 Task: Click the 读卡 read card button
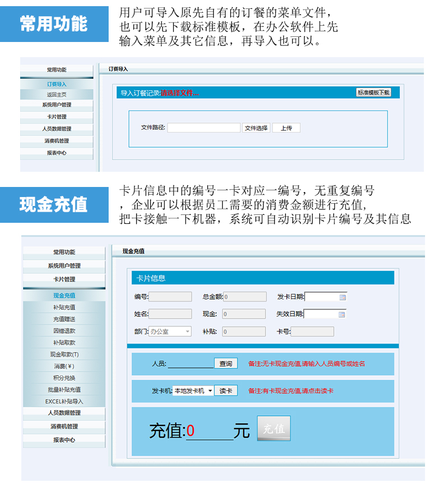(226, 391)
